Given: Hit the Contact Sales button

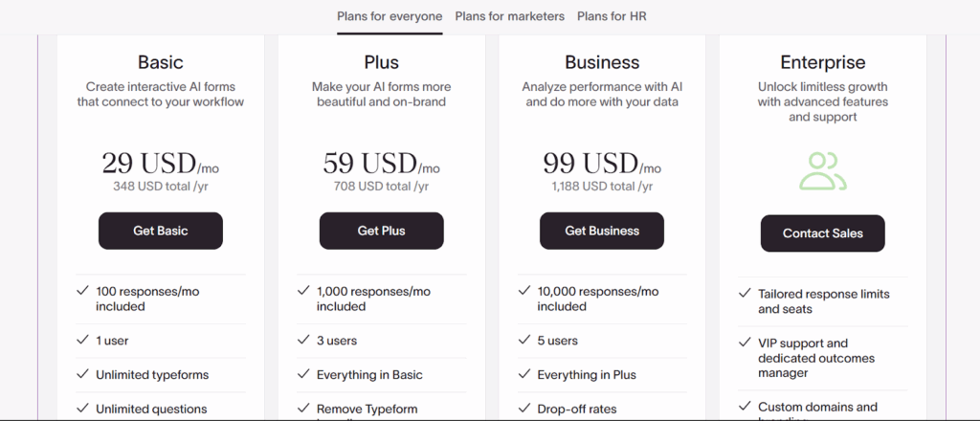Looking at the screenshot, I should (822, 233).
